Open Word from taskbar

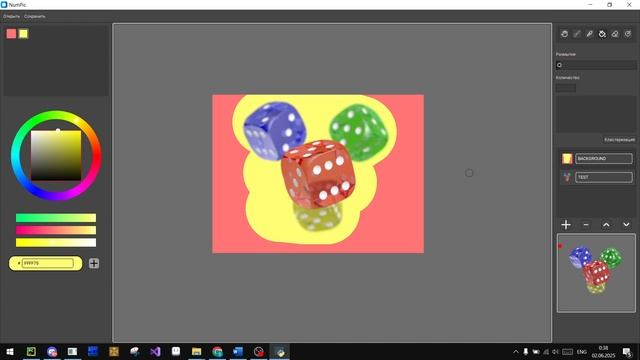(238, 351)
